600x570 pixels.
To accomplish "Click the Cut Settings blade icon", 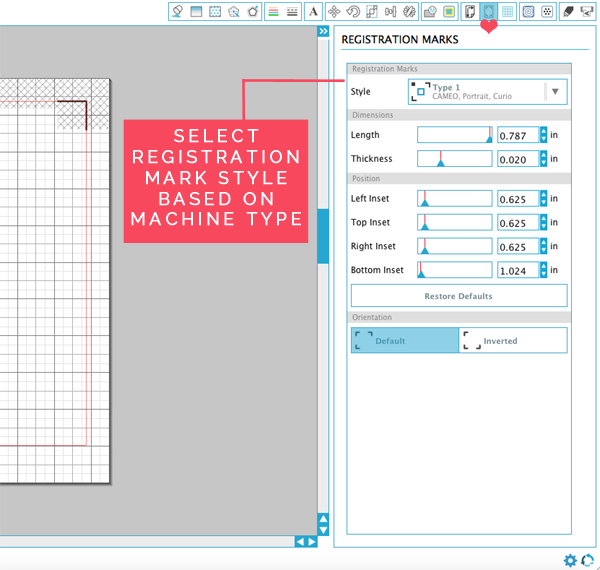I will click(568, 12).
